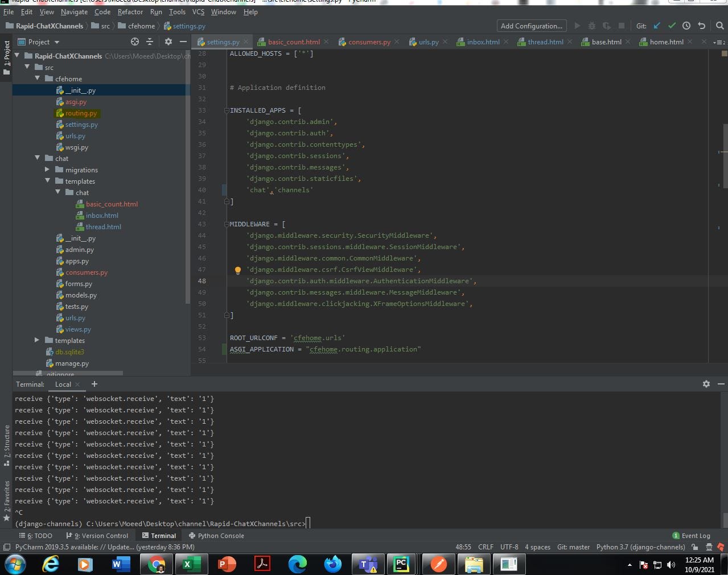Collapse the INSTALLED_APPS code fold

click(x=226, y=110)
